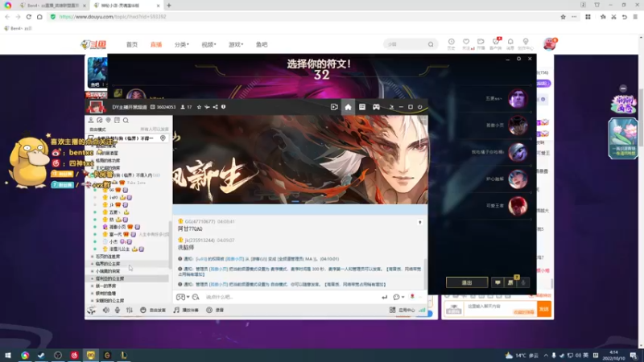
Task: Switch to the first browser tab
Action: click(x=52, y=6)
